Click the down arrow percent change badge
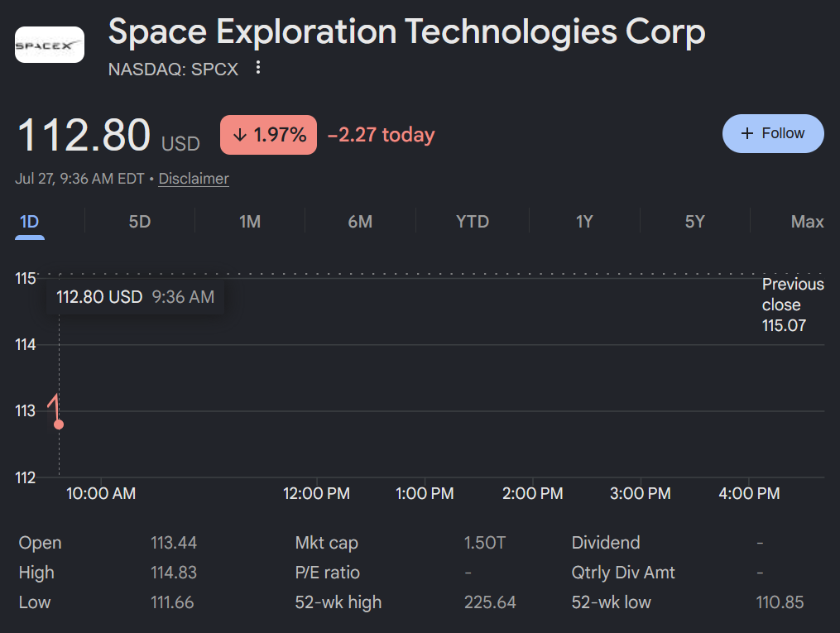The height and width of the screenshot is (633, 840). [x=268, y=135]
